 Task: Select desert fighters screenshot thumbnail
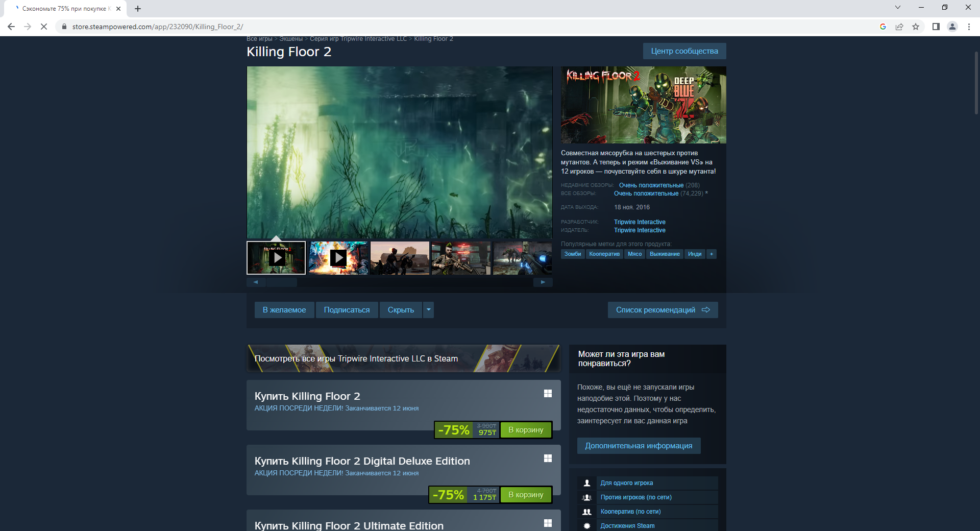pyautogui.click(x=400, y=258)
